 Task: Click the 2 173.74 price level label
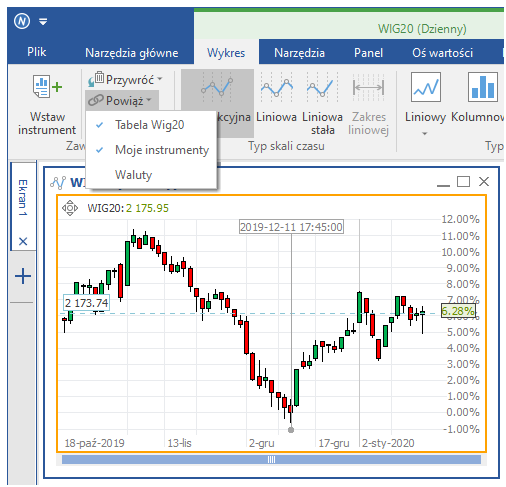(x=86, y=303)
